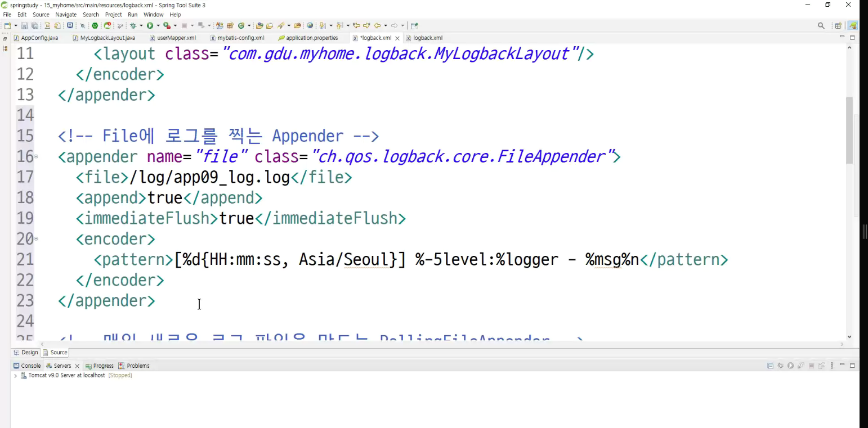Viewport: 868px width, 428px height.
Task: Open the Run configurations dropdown arrow
Action: (158, 25)
